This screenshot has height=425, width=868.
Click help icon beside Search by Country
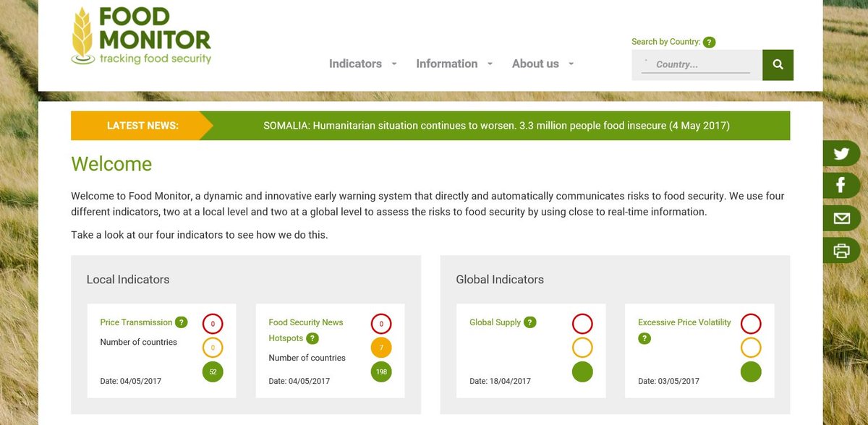click(710, 42)
